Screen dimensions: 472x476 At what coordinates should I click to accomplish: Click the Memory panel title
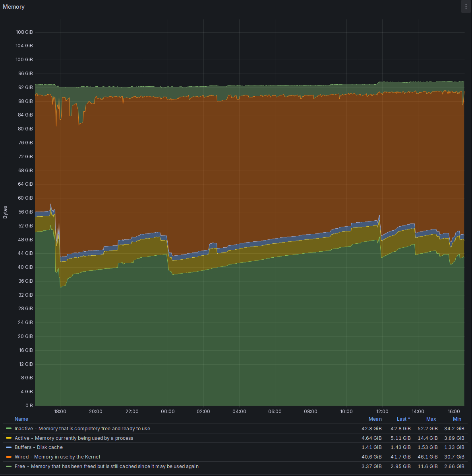point(14,7)
